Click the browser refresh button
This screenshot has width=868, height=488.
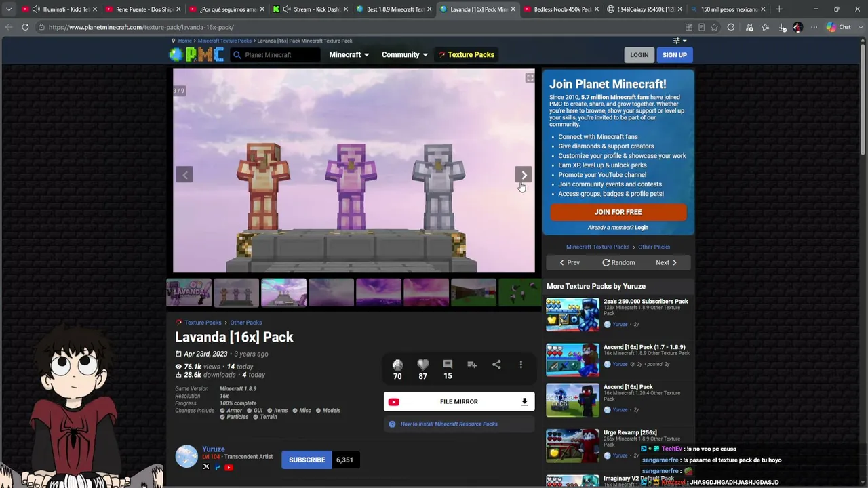[x=25, y=27]
